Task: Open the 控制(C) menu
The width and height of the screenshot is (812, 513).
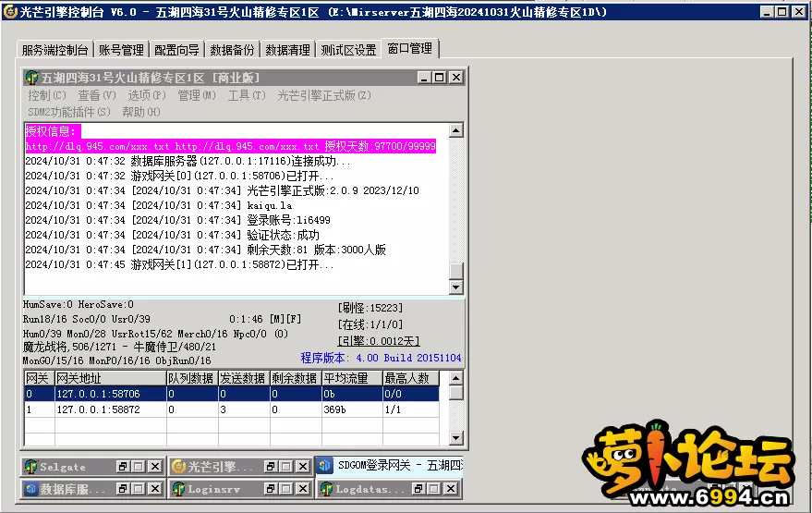Action: [x=47, y=95]
